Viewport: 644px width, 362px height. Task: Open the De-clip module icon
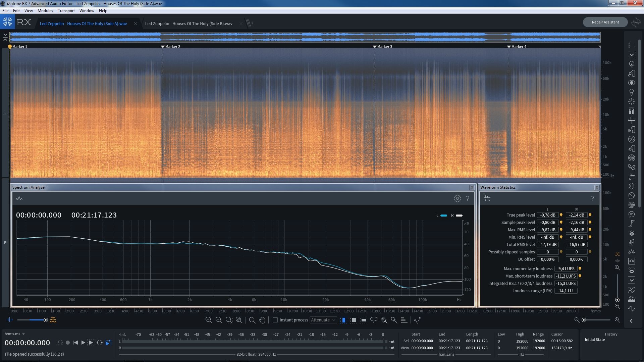click(632, 111)
